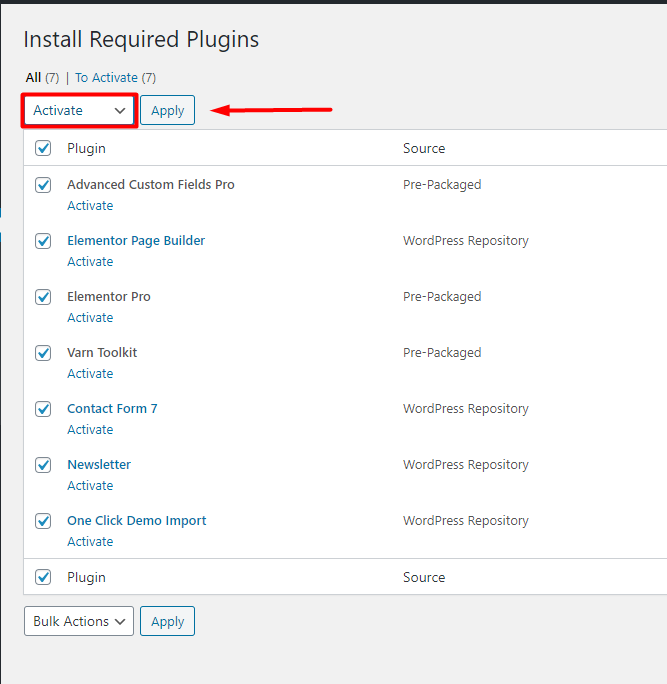
Task: Toggle the Newsletter plugin checkbox
Action: point(43,465)
